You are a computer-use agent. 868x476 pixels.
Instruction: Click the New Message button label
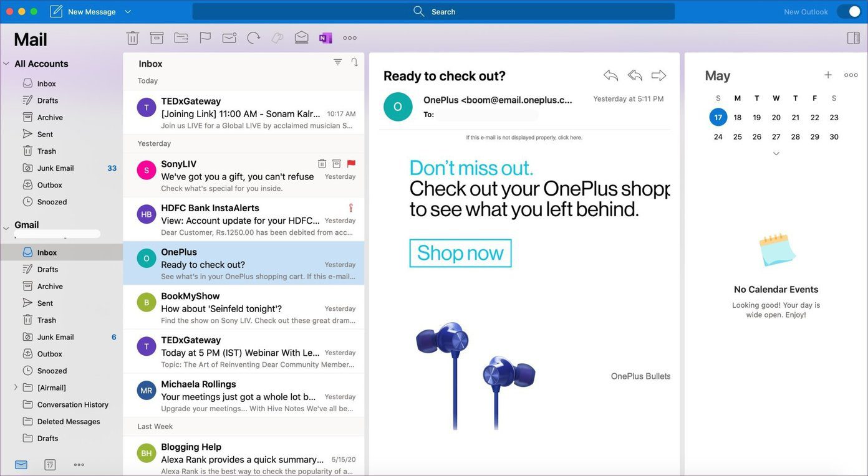(x=92, y=12)
